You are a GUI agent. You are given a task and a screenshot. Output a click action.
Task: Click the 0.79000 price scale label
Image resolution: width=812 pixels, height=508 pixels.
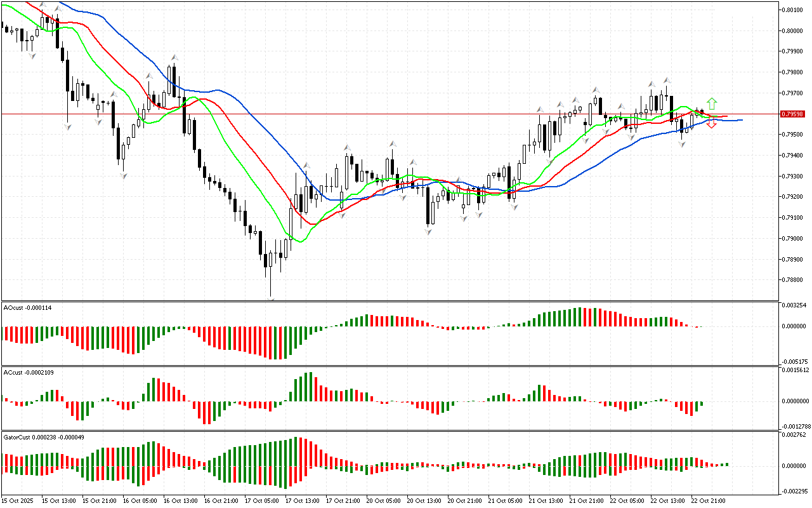(x=793, y=239)
